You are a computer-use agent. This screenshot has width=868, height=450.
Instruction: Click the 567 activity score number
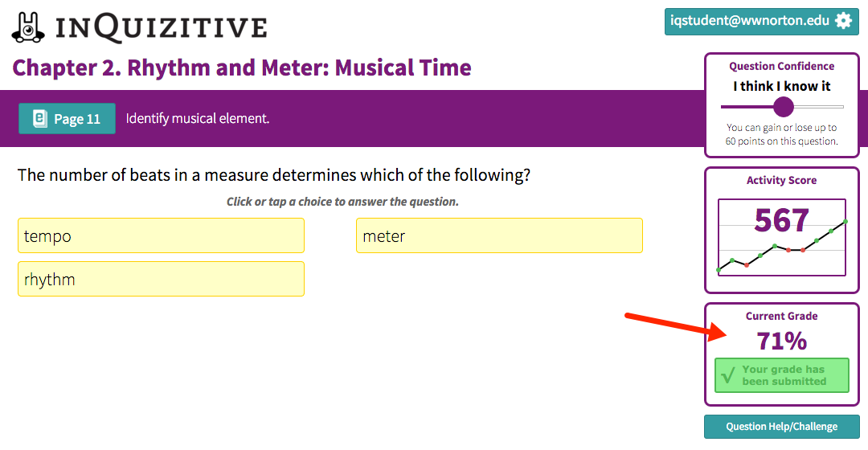click(x=781, y=220)
